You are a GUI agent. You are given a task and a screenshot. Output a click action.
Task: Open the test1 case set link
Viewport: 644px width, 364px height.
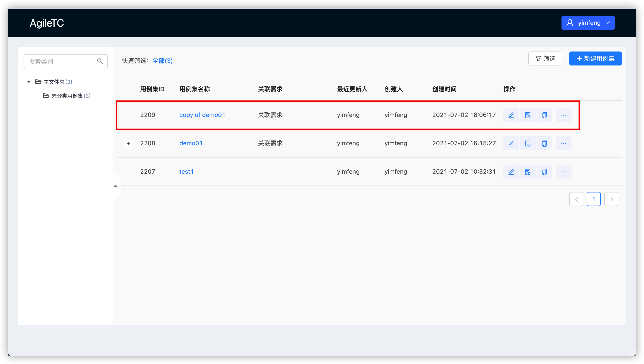pos(186,172)
